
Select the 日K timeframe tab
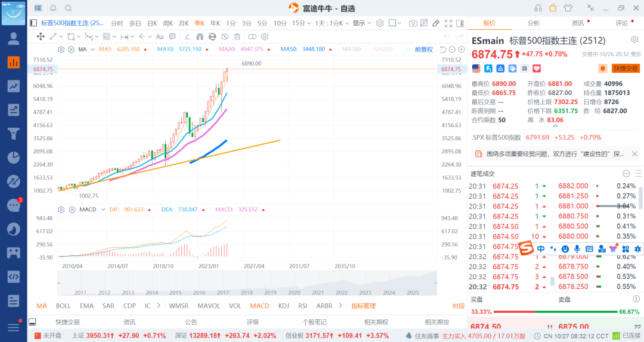152,23
